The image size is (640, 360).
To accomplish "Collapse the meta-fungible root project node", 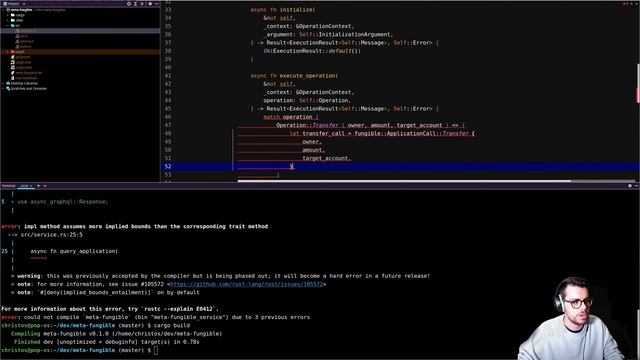I will (4, 10).
